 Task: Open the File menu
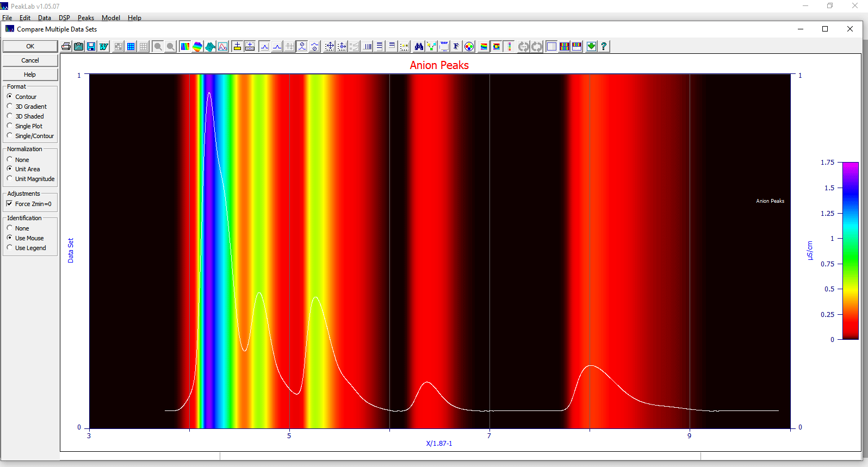tap(7, 18)
